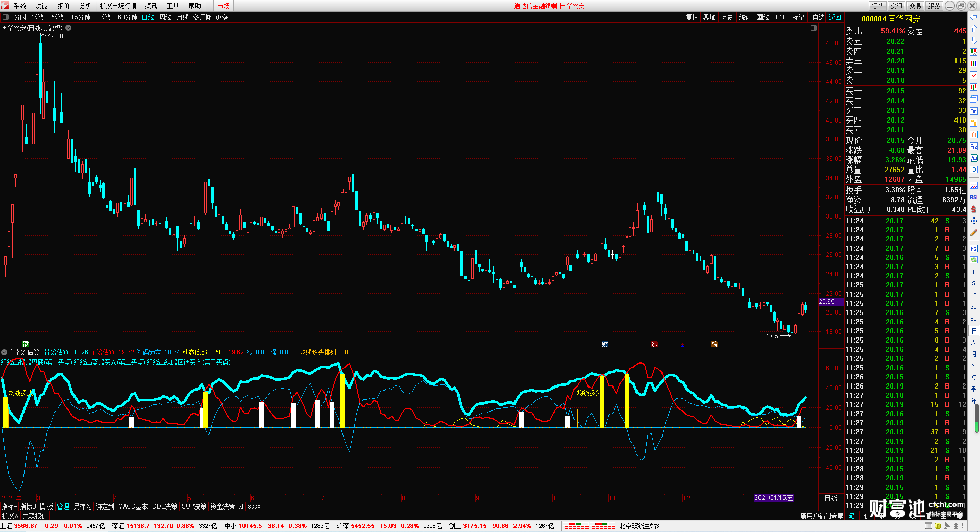Click the double up-arrow icon in status bar
980x532 pixels.
pyautogui.click(x=956, y=526)
